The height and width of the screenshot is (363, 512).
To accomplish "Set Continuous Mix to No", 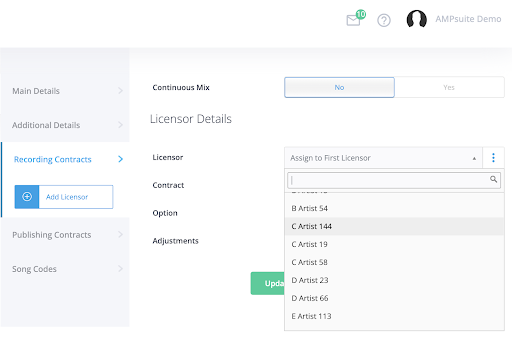I will 339,87.
